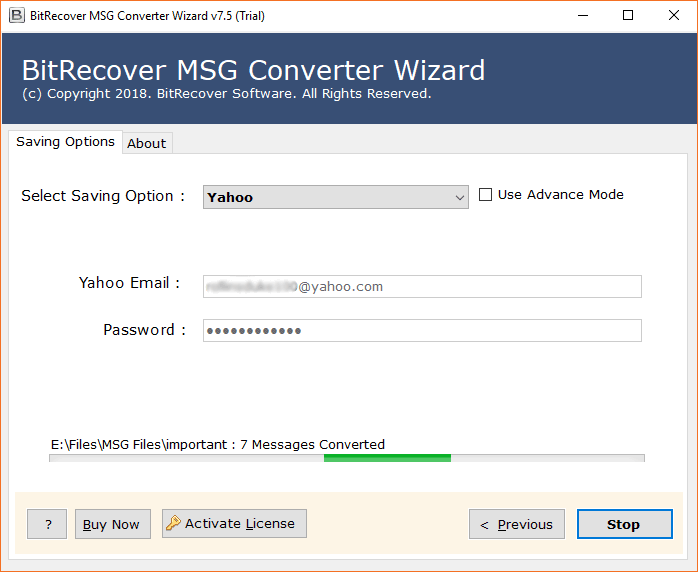Viewport: 698px width, 572px height.
Task: Minimize the MSG Converter Wizard window
Action: click(583, 16)
